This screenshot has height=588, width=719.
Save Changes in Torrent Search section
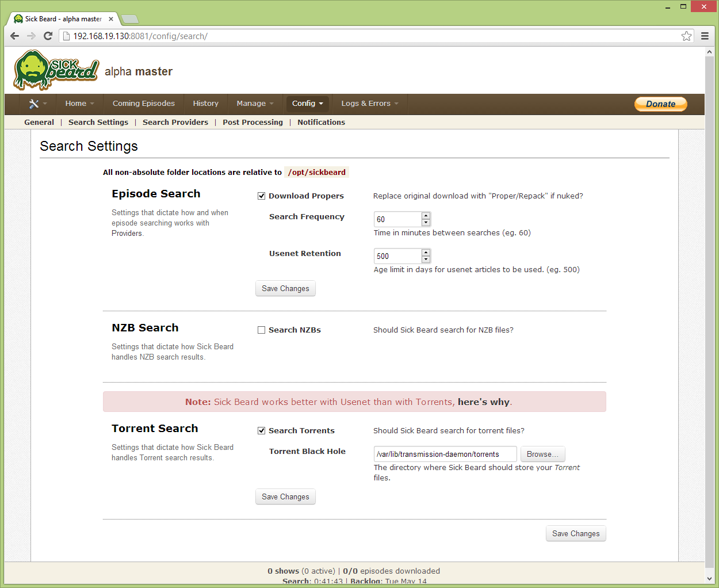pyautogui.click(x=285, y=497)
